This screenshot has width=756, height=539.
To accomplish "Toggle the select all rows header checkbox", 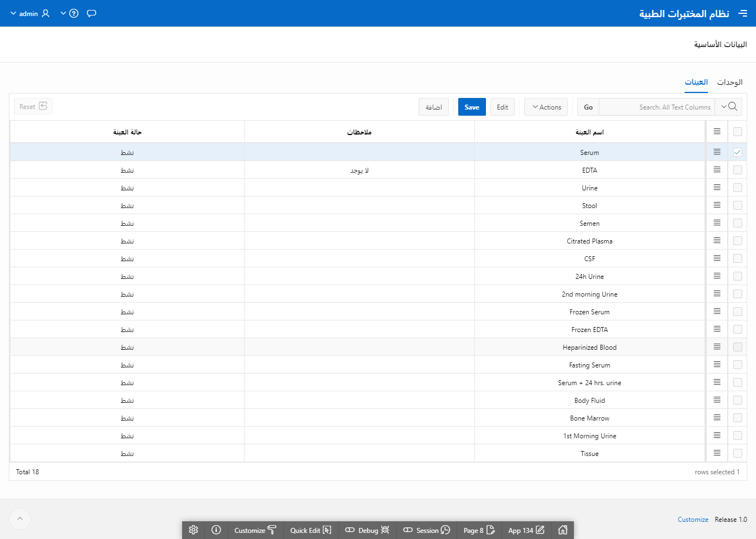I will point(737,132).
